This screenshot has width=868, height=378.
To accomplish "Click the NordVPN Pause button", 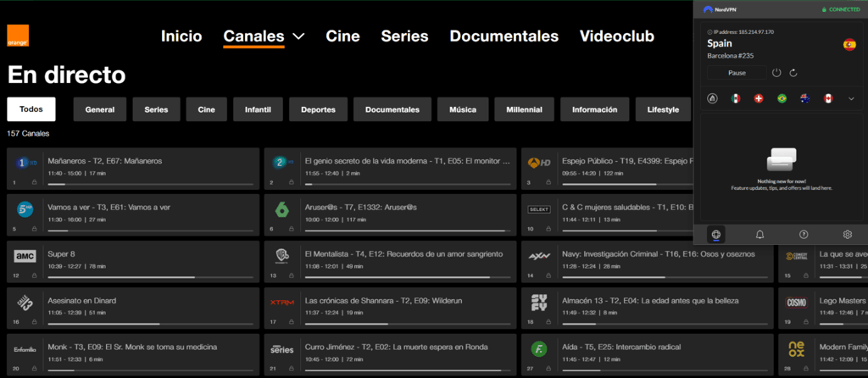I will click(737, 73).
